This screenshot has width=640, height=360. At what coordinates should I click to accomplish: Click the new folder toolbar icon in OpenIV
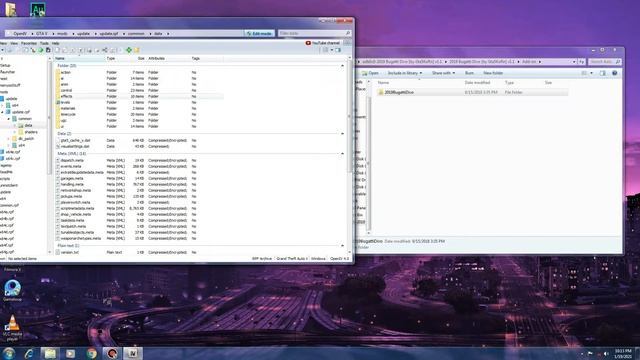[x=137, y=50]
